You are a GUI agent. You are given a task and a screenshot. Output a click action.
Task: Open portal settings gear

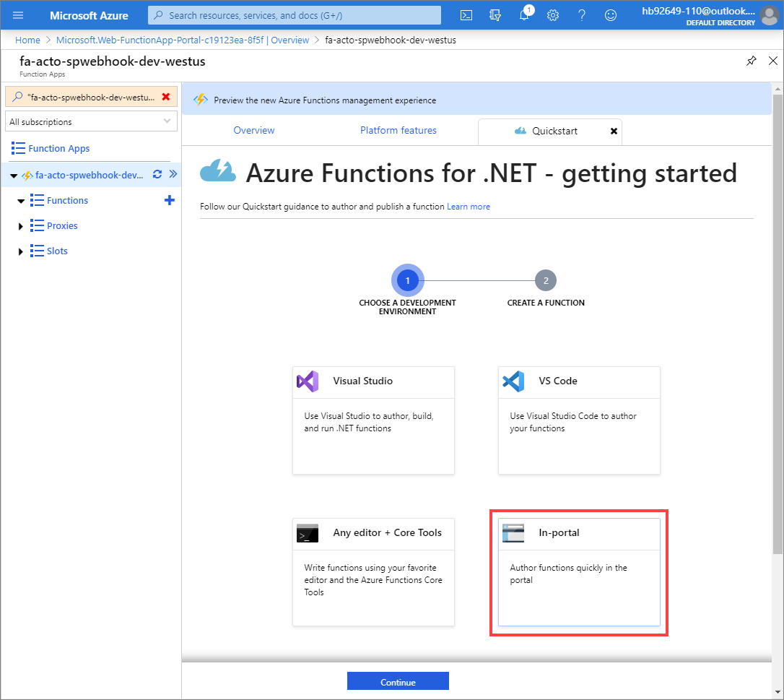point(552,15)
